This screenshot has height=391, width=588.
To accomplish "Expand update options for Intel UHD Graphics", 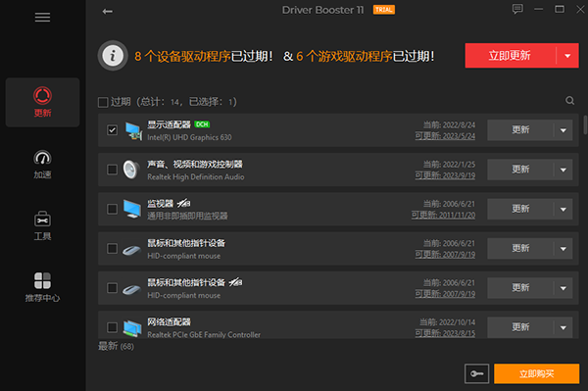I will point(563,130).
